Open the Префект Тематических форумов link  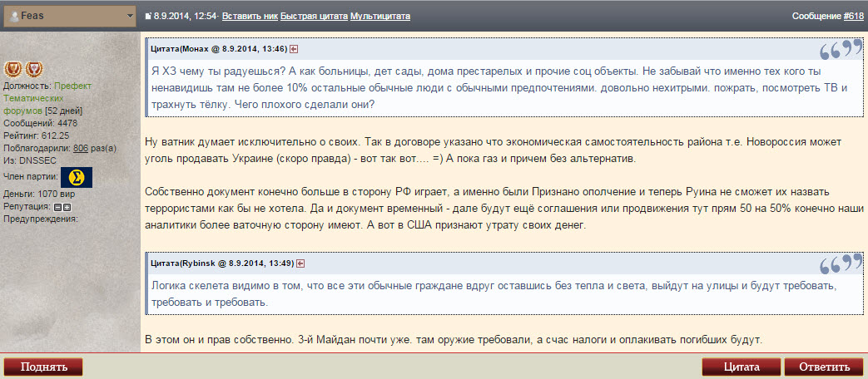pos(47,98)
